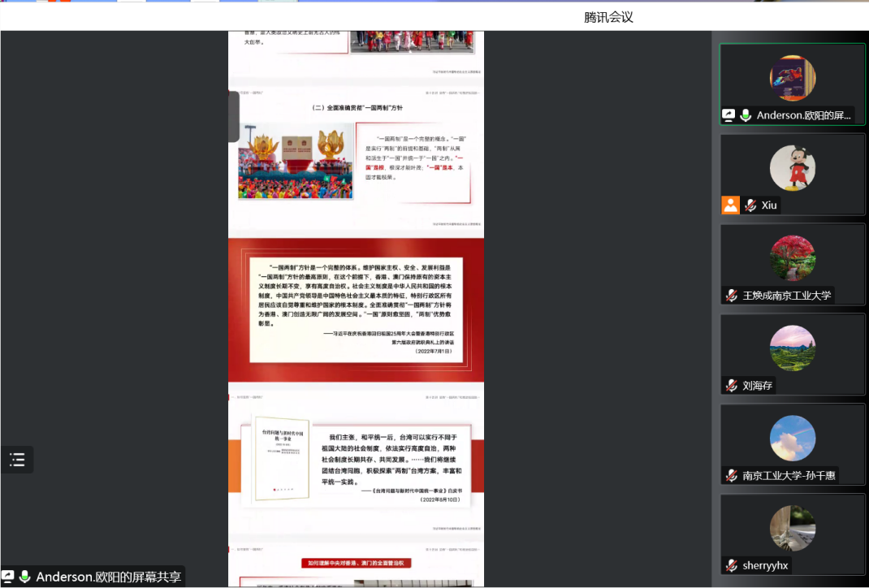Click the screen share icon in bottom-left label
This screenshot has height=588, width=869.
(x=8, y=577)
